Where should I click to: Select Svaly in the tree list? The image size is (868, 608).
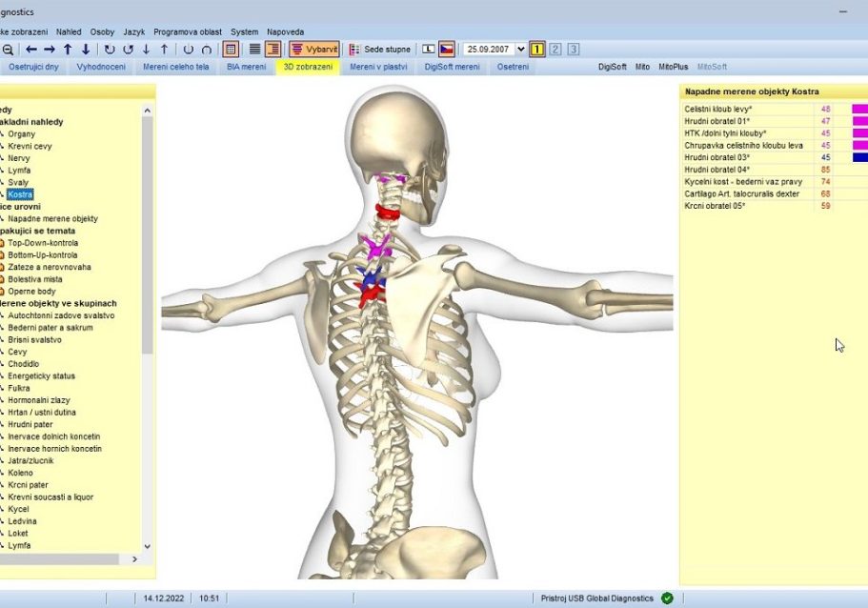click(18, 182)
